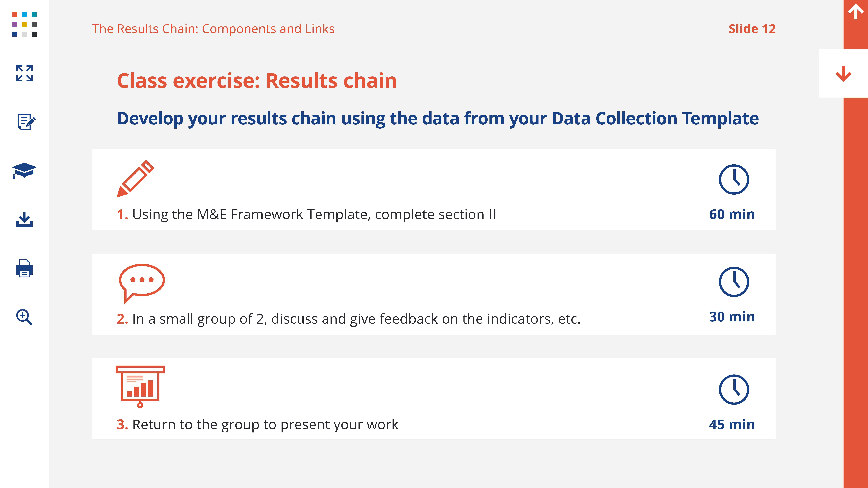Click the clock icon above 60 min
This screenshot has height=488, width=868.
click(x=734, y=179)
